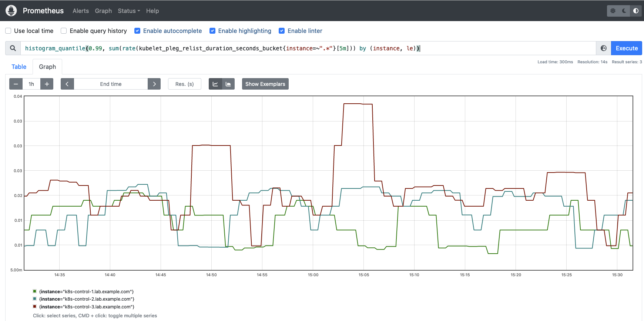Image resolution: width=644 pixels, height=321 pixels.
Task: Click the 15:00 x-axis label
Action: pos(313,275)
